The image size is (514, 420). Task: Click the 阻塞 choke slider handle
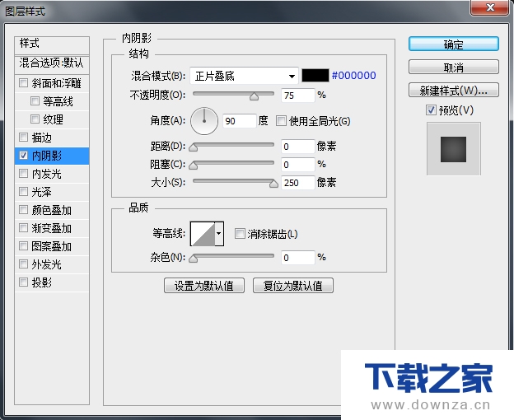(194, 165)
